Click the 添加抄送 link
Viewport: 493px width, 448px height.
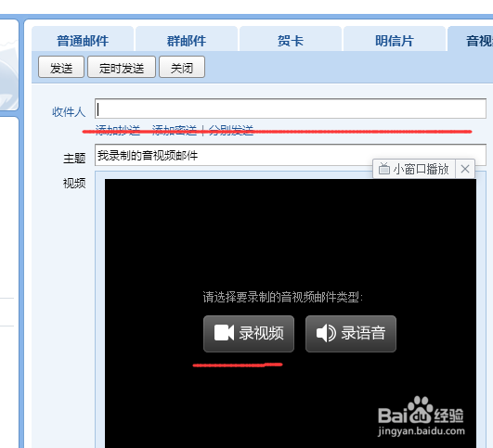[118, 130]
